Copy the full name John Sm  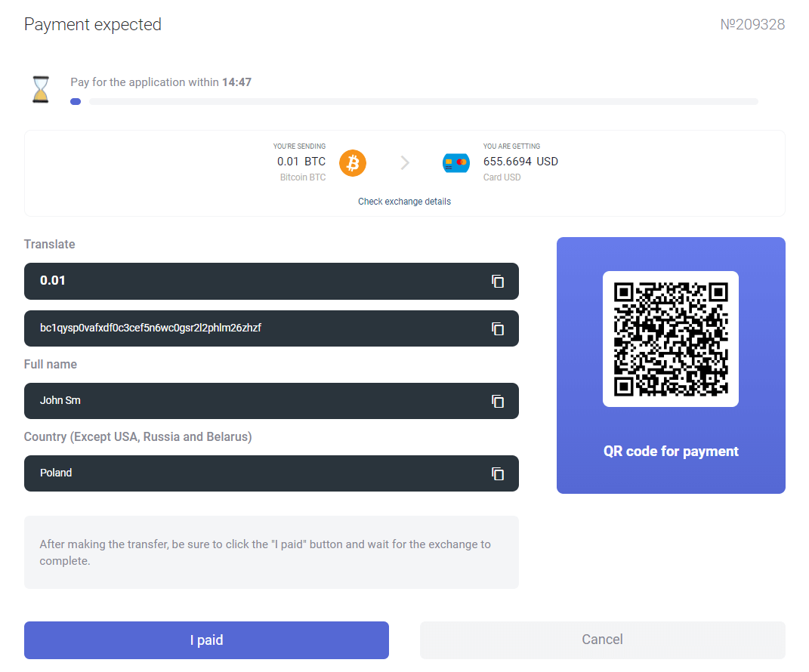(498, 401)
